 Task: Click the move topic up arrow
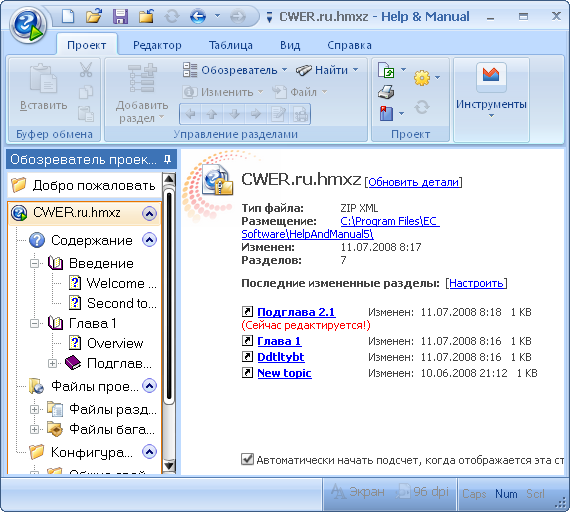point(212,114)
